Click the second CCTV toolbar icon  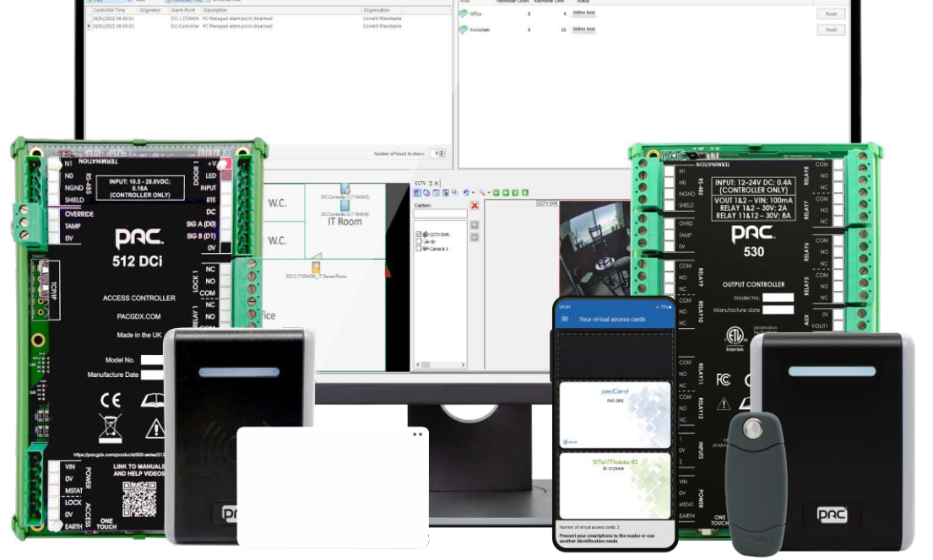[x=426, y=193]
